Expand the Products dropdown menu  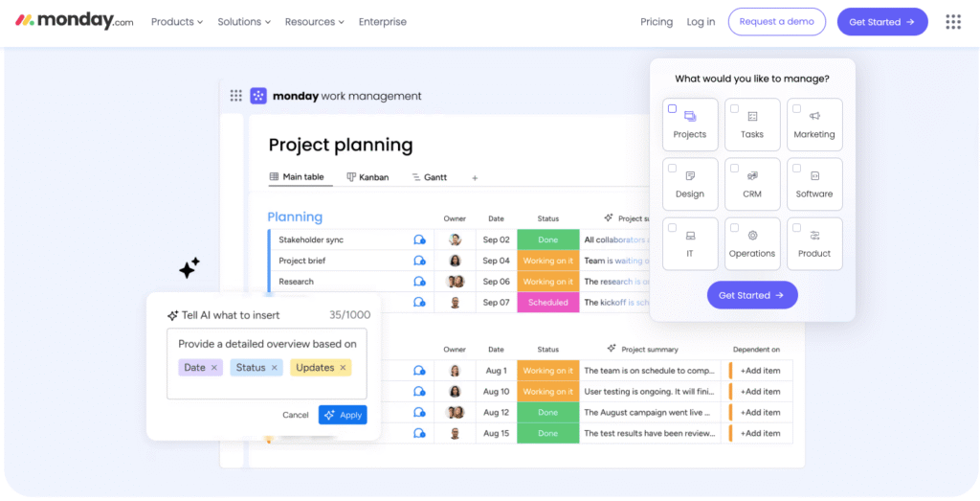(x=177, y=22)
